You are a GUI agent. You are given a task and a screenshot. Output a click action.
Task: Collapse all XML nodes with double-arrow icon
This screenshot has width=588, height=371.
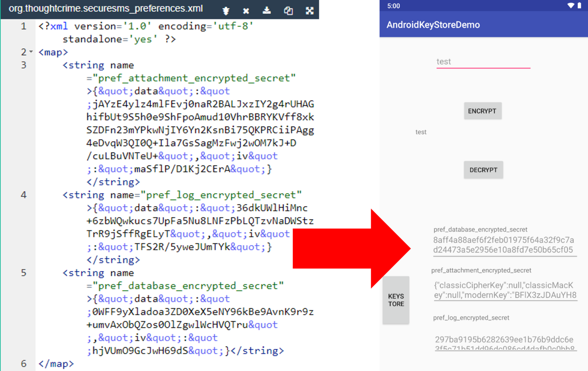coord(226,10)
